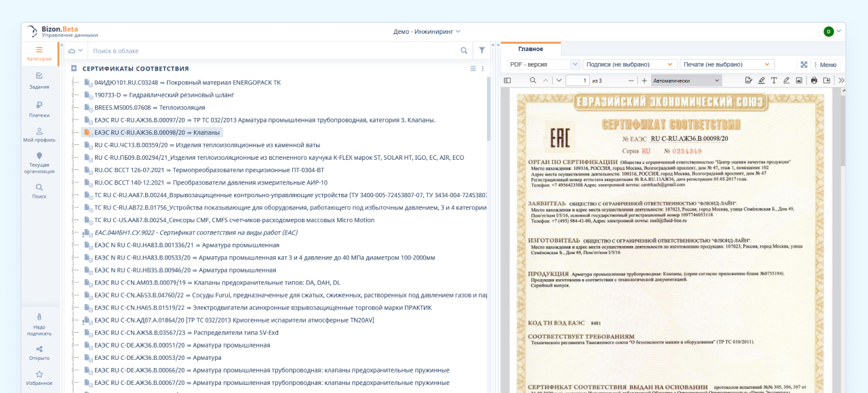Select RU.ОС ВССТ 126-07.2021 Термопреобразователи item
868x393 pixels.
204,170
